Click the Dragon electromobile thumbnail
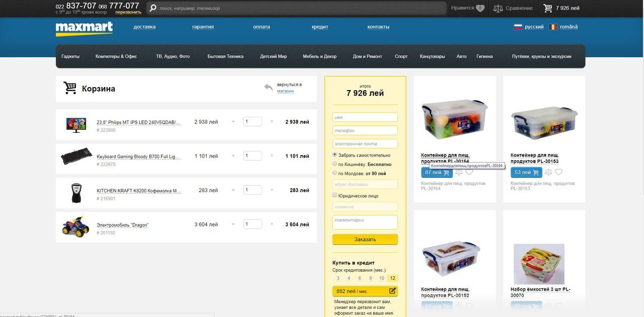The width and height of the screenshot is (644, 317). click(75, 226)
